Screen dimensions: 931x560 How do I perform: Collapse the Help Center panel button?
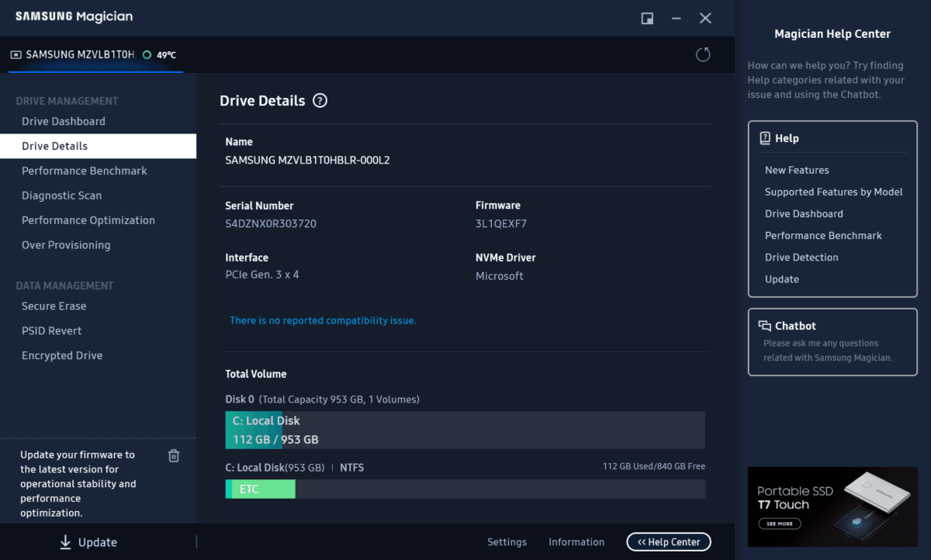pos(668,542)
